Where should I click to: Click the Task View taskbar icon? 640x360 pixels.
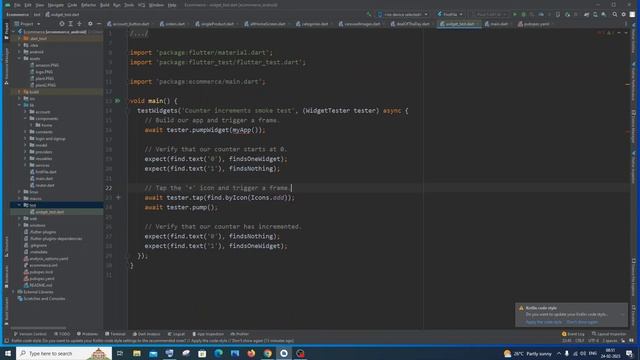120,353
